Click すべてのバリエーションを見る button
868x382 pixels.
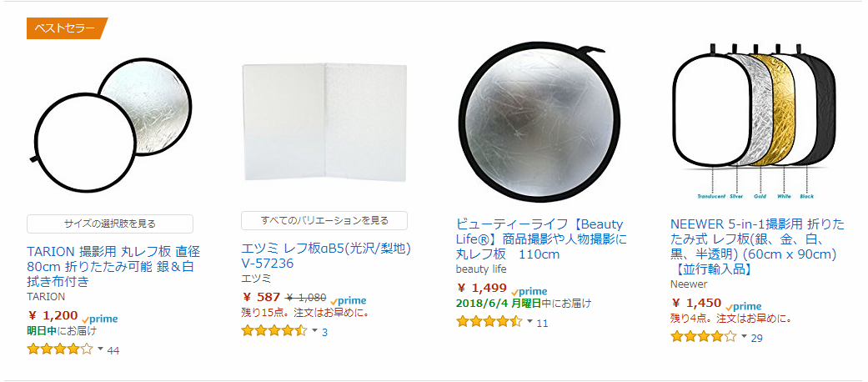point(324,220)
